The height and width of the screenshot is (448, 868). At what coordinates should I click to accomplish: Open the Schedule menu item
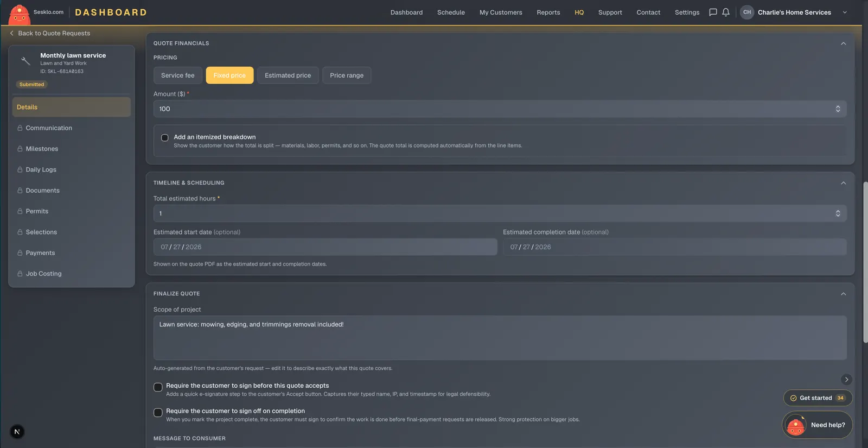pos(451,12)
